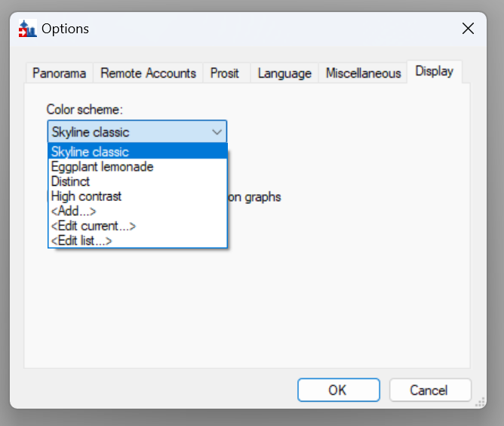Go to the Prosit tab

(225, 73)
